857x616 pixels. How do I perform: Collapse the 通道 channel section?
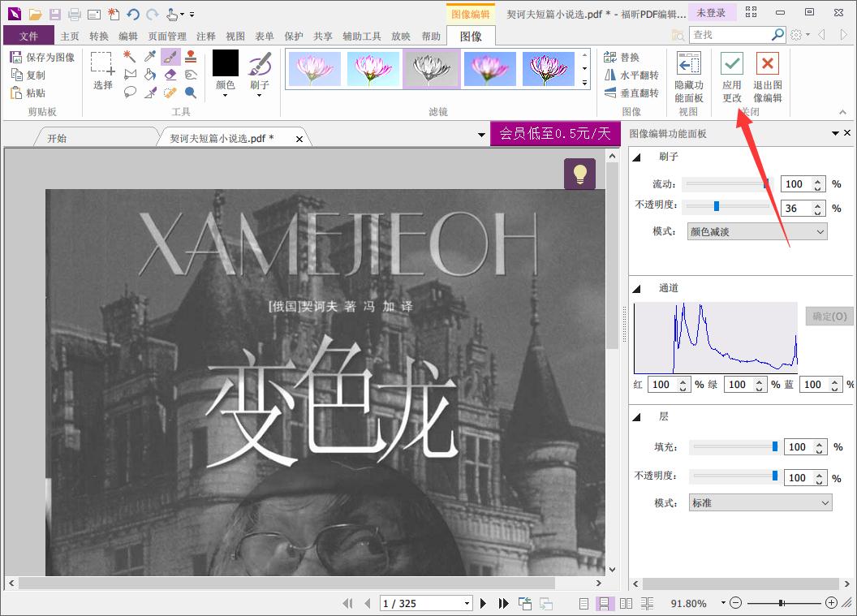[x=637, y=287]
